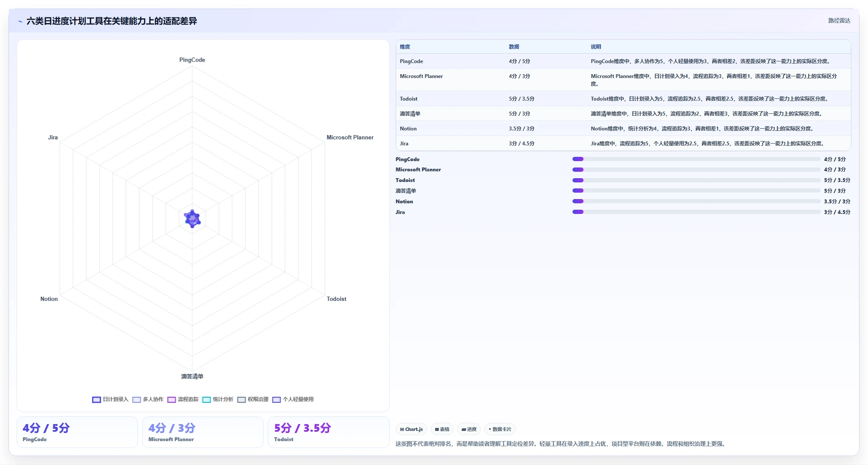Click the Todoist progress bar
868x465 pixels.
pyautogui.click(x=696, y=180)
